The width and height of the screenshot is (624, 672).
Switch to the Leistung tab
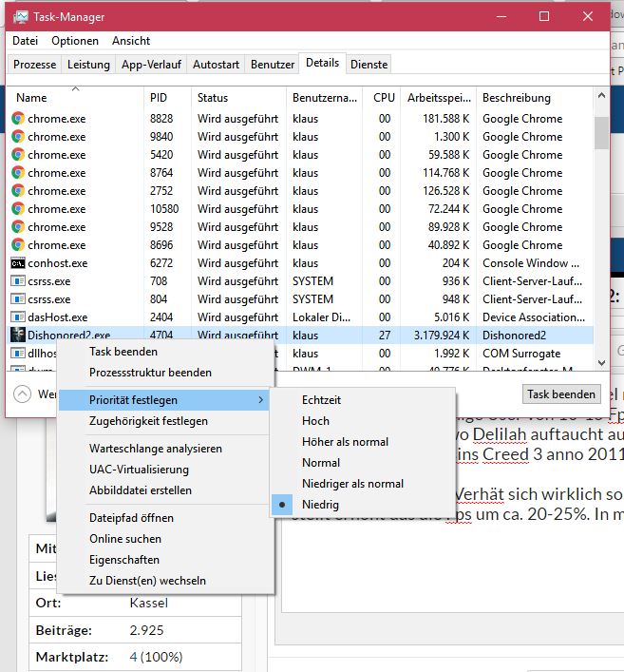pyautogui.click(x=88, y=65)
